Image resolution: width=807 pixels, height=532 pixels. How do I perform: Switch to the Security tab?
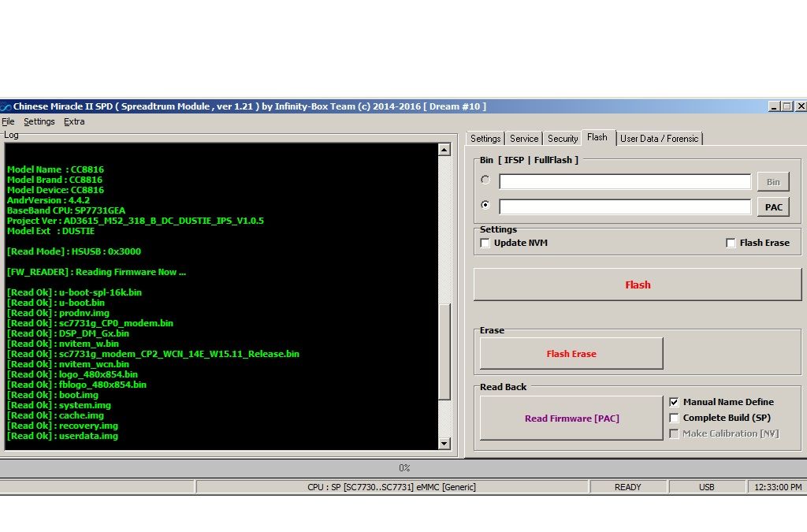(563, 139)
